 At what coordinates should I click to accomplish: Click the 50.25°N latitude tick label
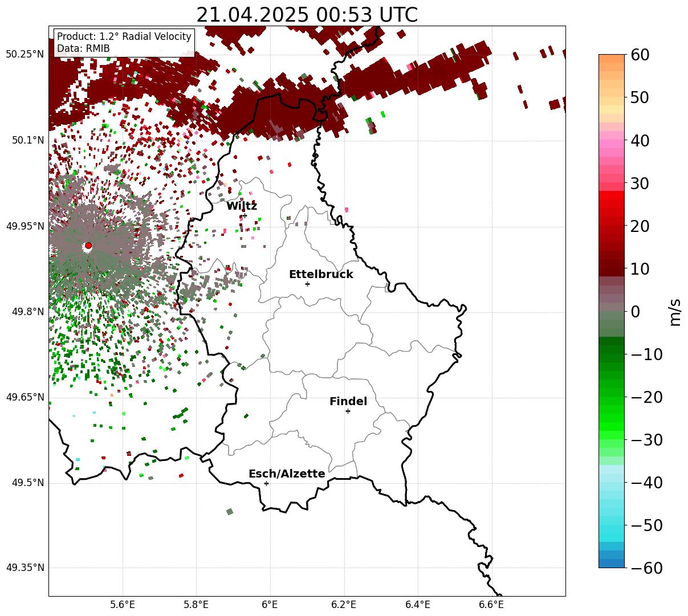click(25, 55)
